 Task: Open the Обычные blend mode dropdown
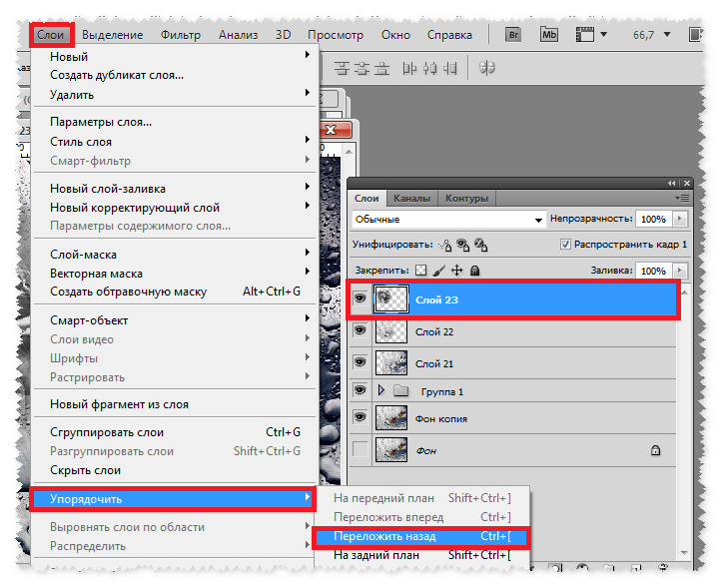point(448,220)
